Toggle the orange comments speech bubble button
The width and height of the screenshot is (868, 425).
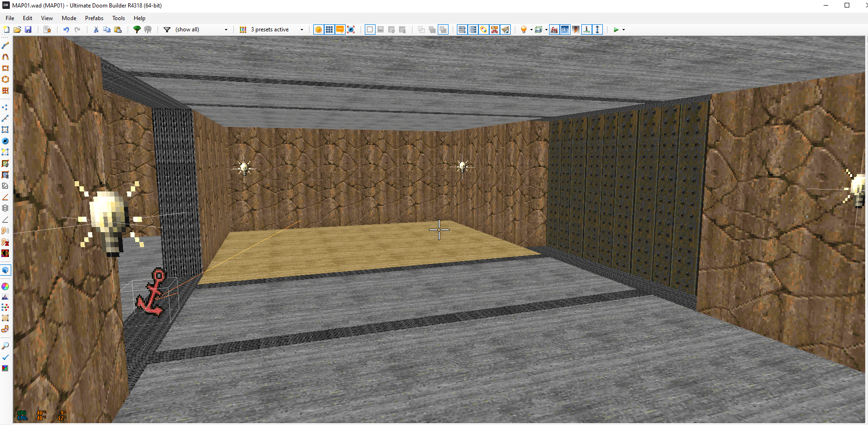[340, 29]
